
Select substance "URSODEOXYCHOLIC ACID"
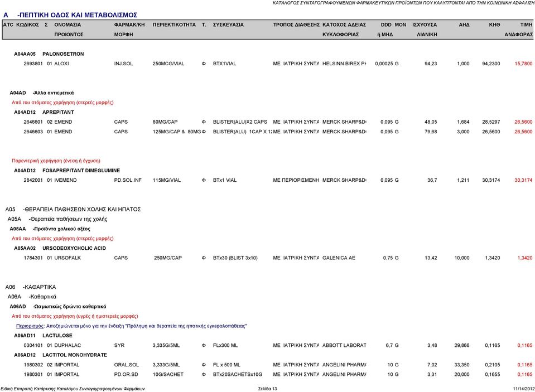click(x=74, y=248)
